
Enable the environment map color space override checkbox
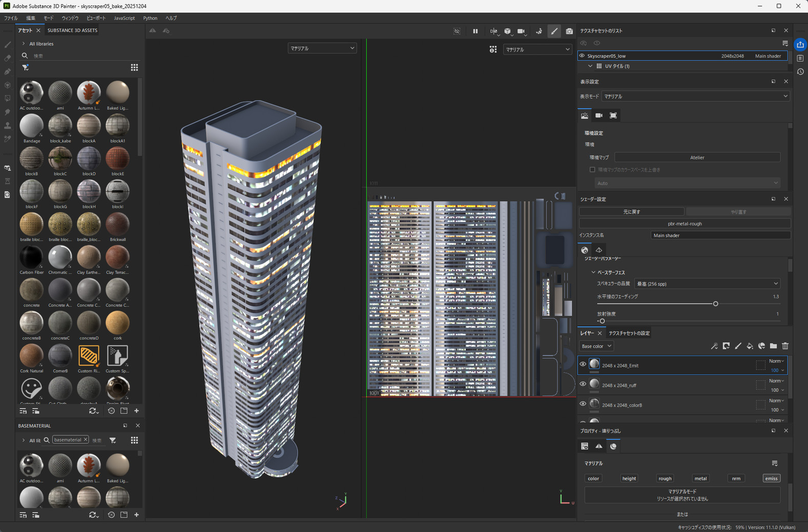tap(592, 169)
